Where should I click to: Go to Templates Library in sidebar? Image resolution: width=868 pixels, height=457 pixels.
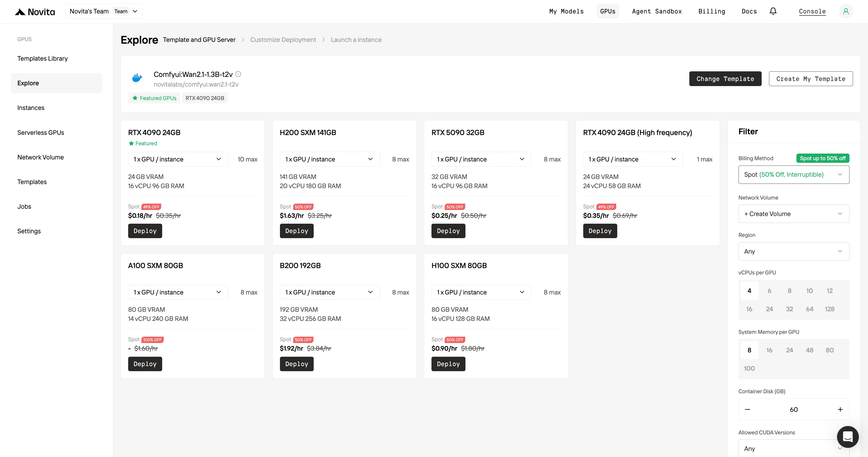tap(56, 58)
